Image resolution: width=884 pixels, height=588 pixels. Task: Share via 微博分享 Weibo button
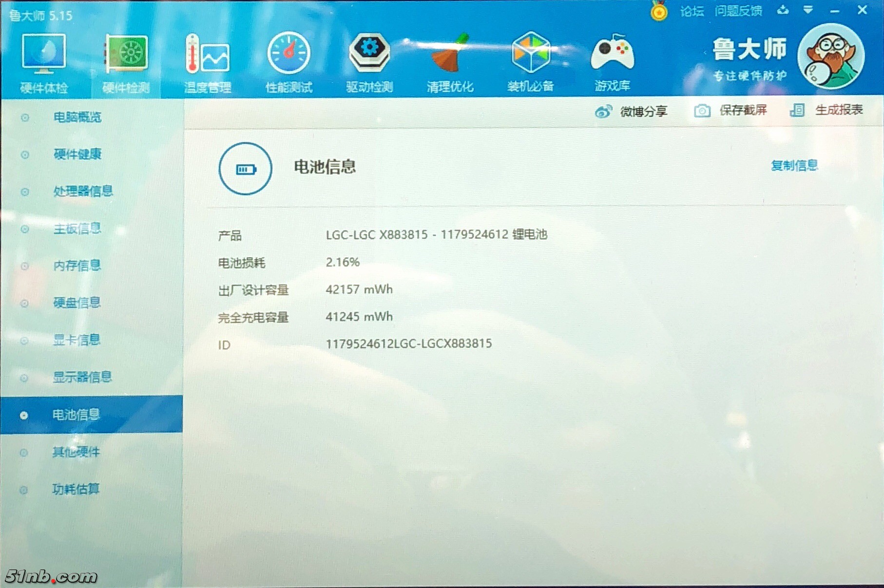pyautogui.click(x=631, y=112)
